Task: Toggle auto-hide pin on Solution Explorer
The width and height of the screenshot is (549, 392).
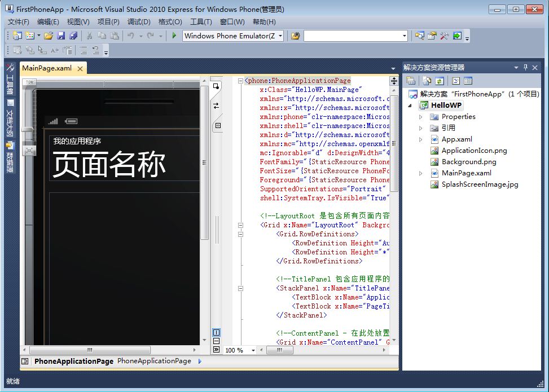Action: [525, 68]
